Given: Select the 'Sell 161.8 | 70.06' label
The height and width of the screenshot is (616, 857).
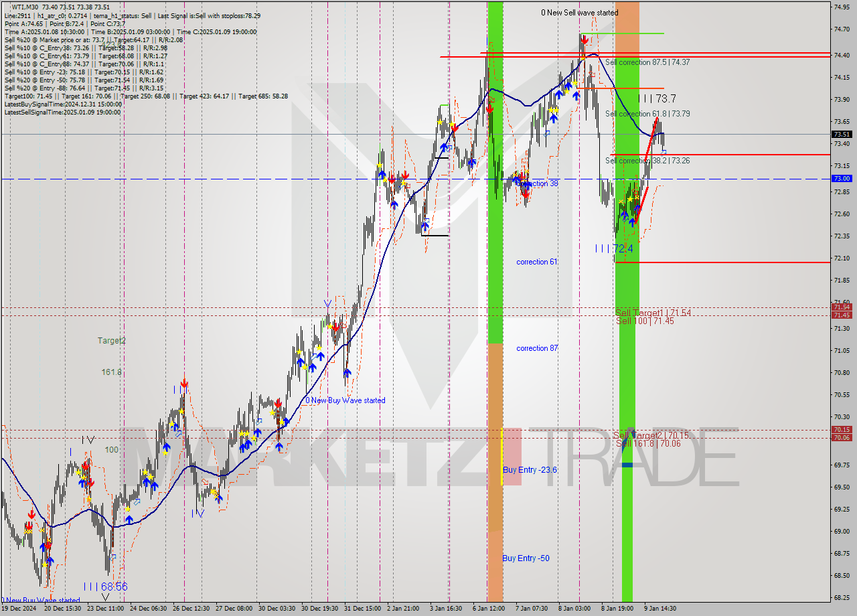Looking at the screenshot, I should 648,443.
